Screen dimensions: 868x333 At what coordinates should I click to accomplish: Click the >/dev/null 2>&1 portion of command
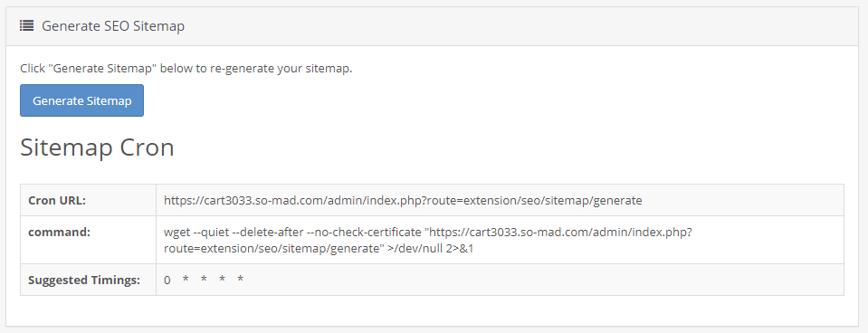tap(431, 249)
